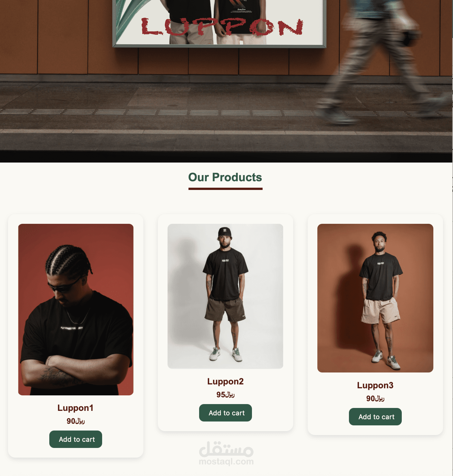The width and height of the screenshot is (453, 476).
Task: Click the Luppon1 price of 90 riyal
Action: (76, 421)
